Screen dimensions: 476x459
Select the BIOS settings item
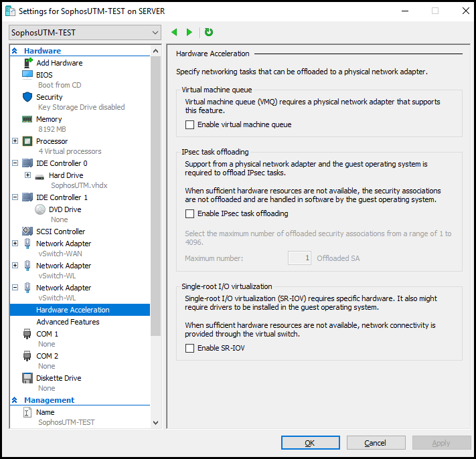click(x=44, y=75)
